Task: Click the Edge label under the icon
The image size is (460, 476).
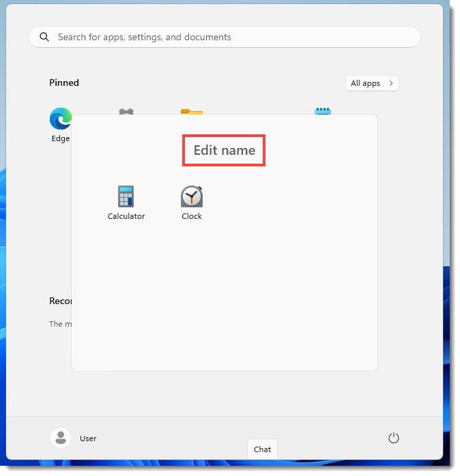Action: pyautogui.click(x=61, y=138)
